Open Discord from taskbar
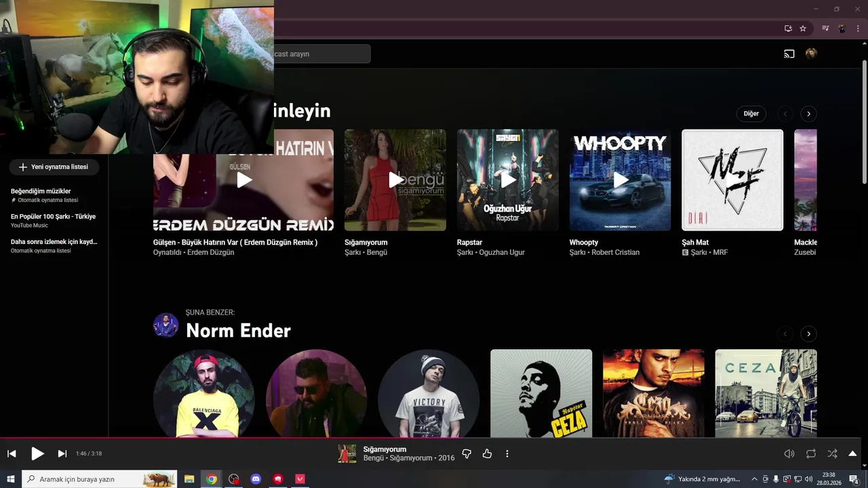The image size is (868, 488). click(256, 479)
